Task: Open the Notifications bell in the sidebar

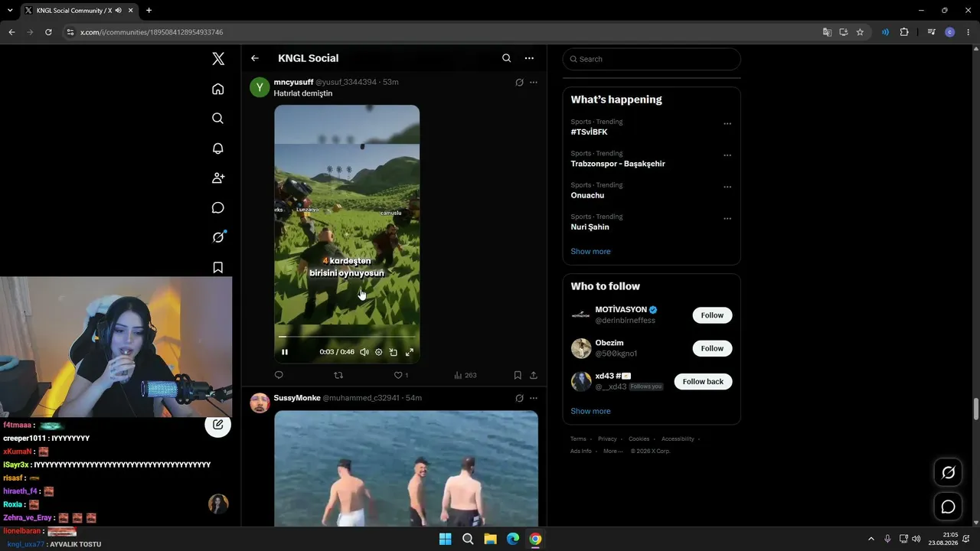Action: [218, 148]
